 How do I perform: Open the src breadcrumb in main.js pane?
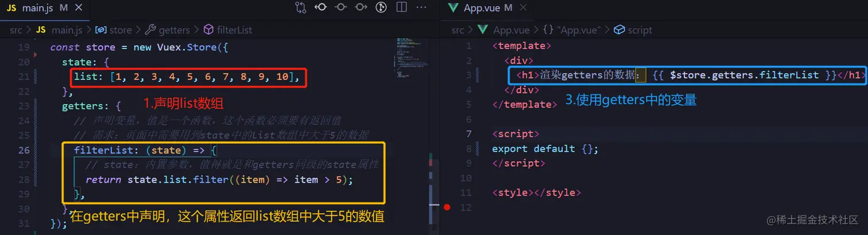tap(16, 30)
